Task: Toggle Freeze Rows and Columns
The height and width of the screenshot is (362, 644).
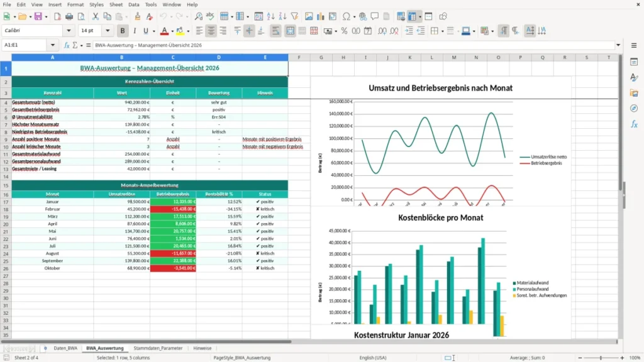Action: [x=412, y=16]
